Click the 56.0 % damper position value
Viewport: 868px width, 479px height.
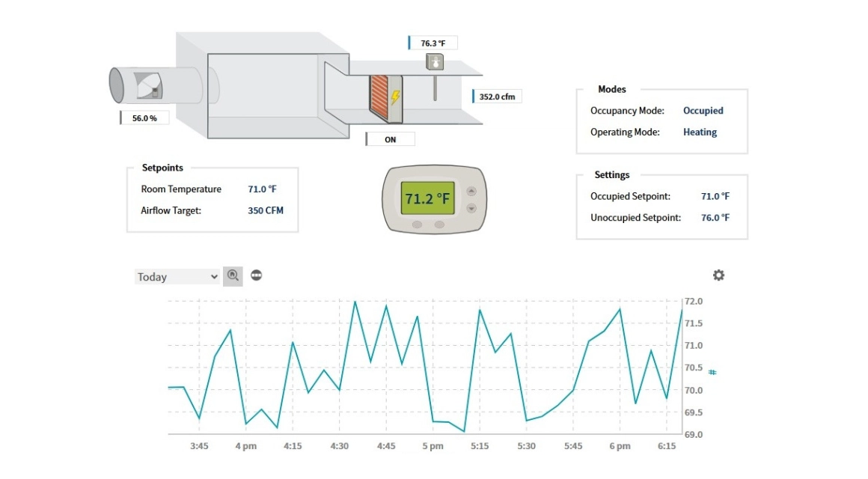pyautogui.click(x=144, y=118)
